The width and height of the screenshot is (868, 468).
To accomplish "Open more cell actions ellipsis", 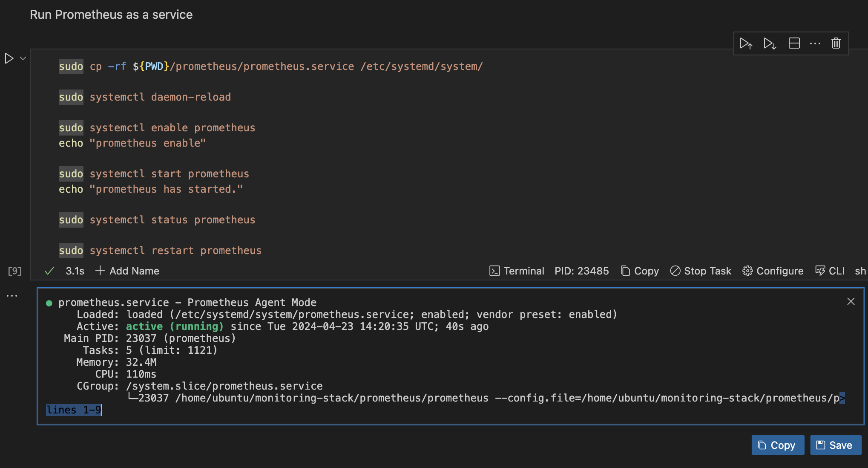I will (x=815, y=43).
